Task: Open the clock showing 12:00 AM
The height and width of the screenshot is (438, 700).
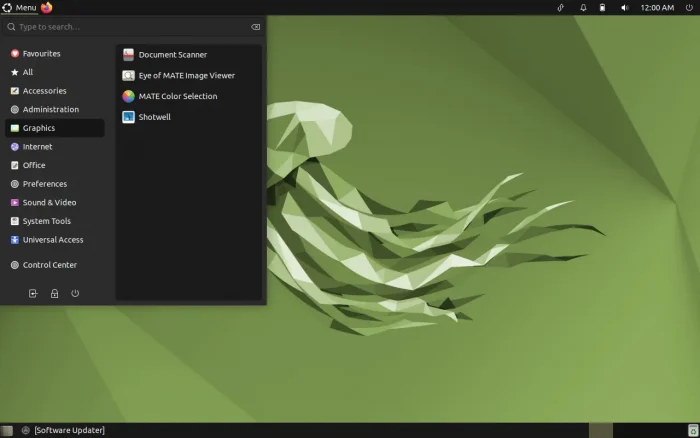Action: [x=657, y=7]
